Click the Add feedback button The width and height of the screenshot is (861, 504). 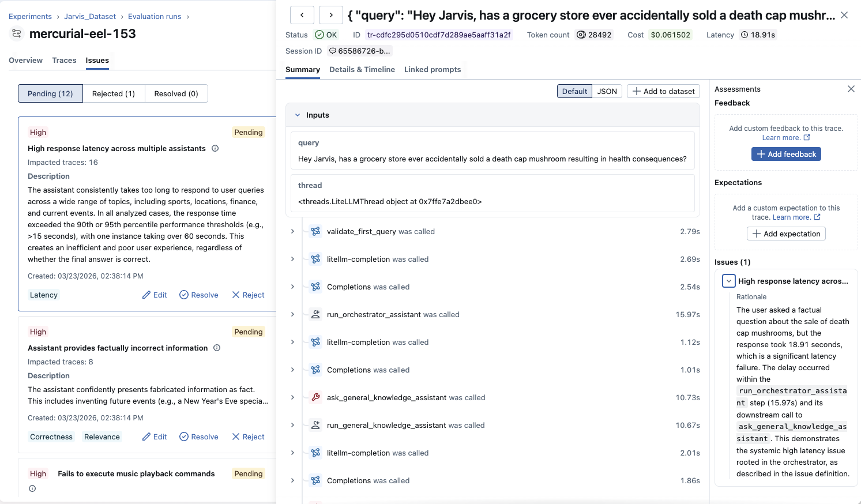coord(786,154)
